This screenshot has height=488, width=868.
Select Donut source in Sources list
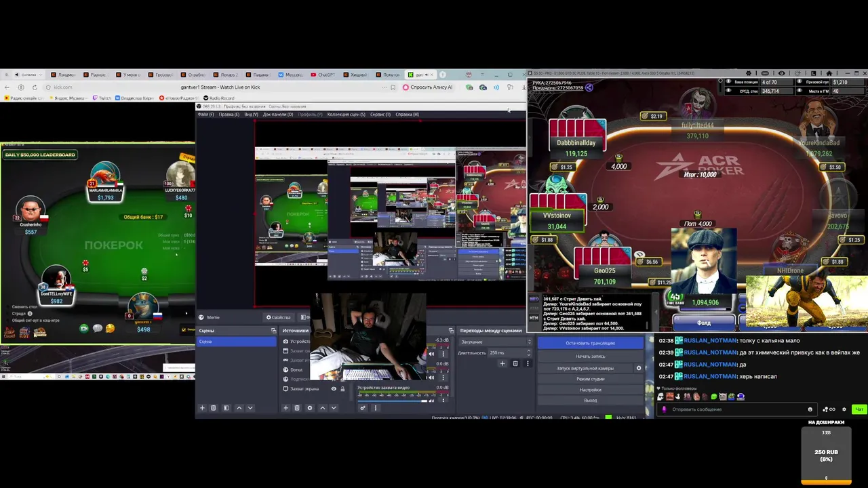click(x=296, y=370)
